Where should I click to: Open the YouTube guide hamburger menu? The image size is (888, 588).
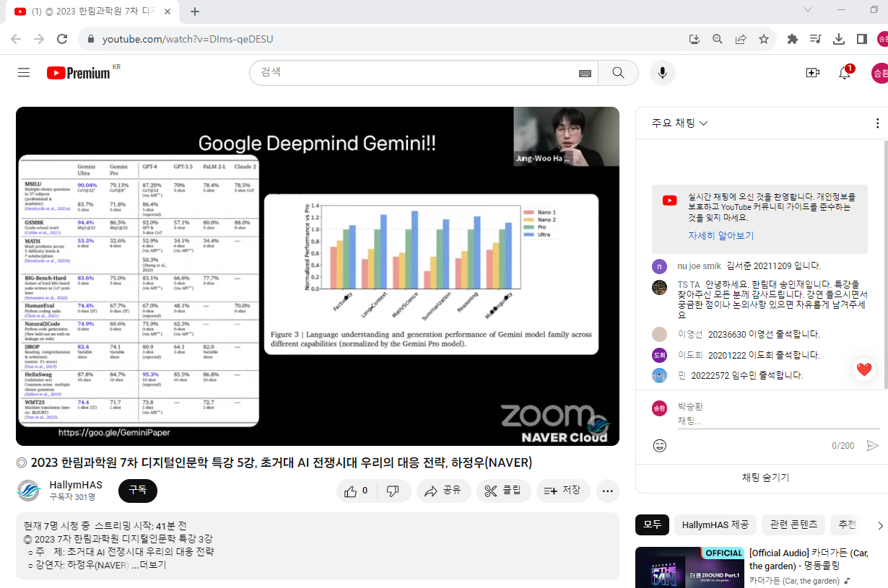(x=24, y=73)
